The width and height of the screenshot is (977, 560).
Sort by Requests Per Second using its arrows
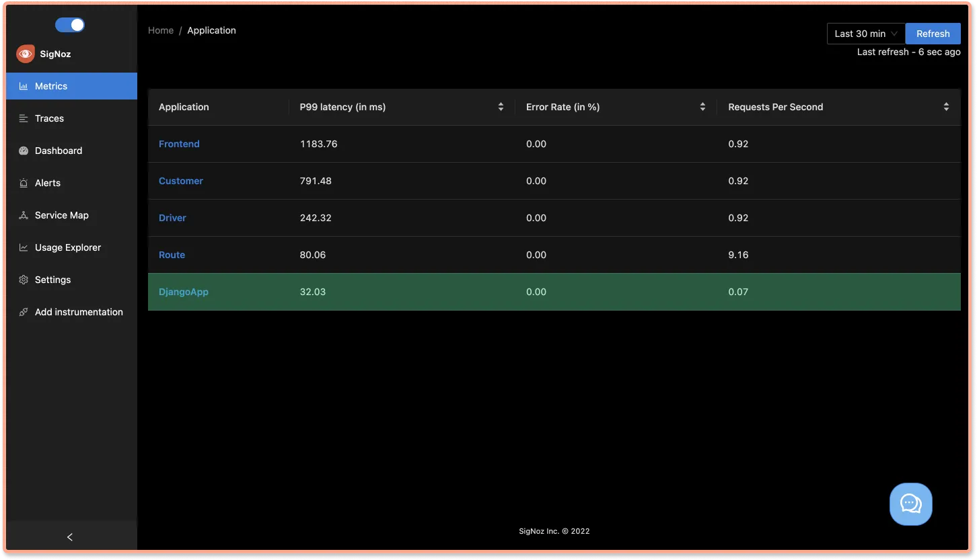pyautogui.click(x=946, y=106)
